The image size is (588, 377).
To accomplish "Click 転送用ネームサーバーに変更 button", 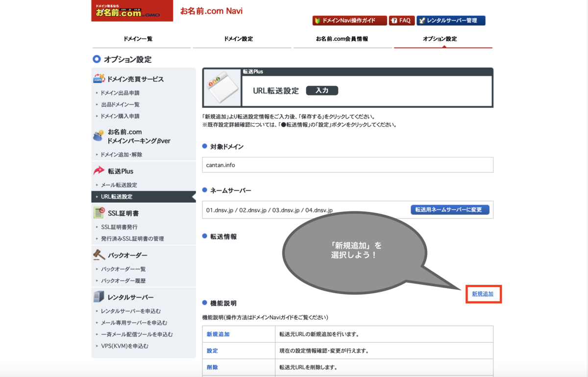I will pyautogui.click(x=450, y=210).
